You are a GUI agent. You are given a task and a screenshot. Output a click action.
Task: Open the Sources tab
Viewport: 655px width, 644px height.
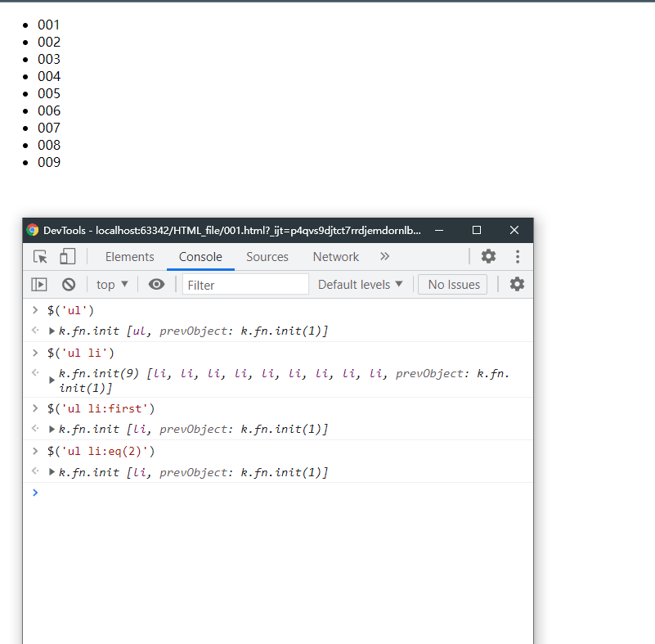[267, 257]
